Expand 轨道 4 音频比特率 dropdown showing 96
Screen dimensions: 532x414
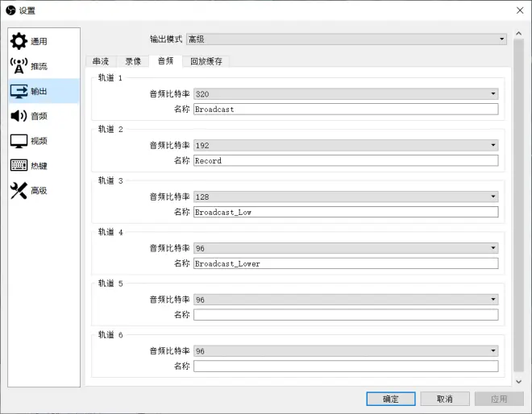346,248
